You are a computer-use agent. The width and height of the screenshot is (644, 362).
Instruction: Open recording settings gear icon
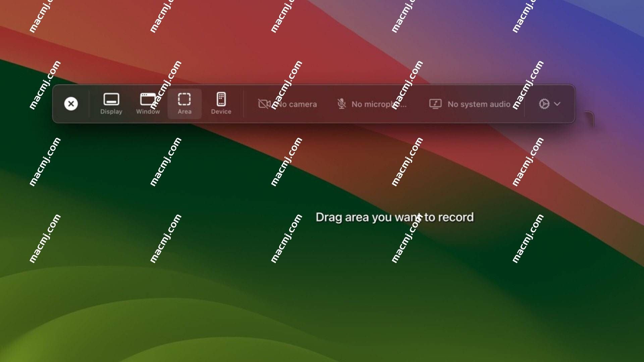[x=544, y=104]
